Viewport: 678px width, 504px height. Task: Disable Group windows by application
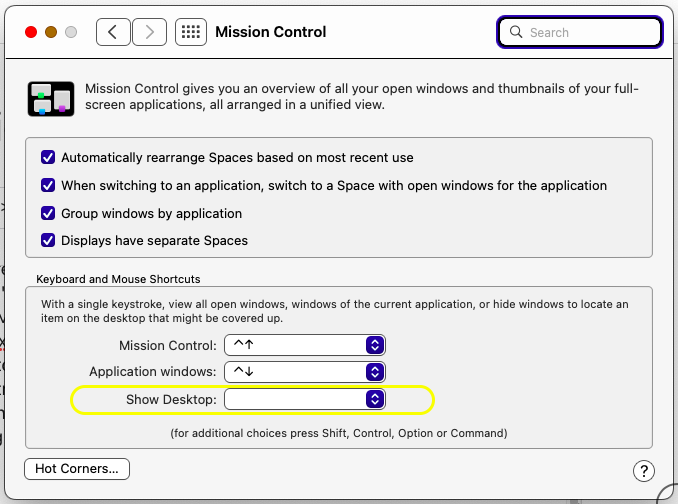click(48, 213)
